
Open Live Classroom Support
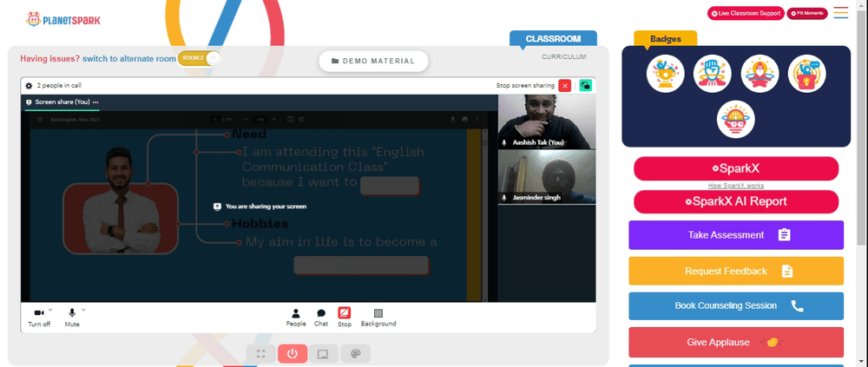click(746, 13)
